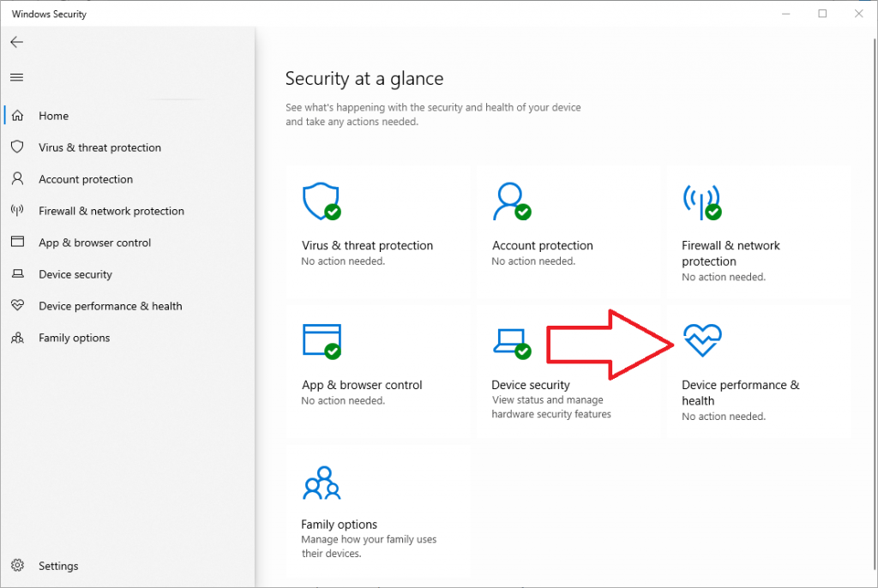Click the Settings gear icon
878x588 pixels.
[x=17, y=565]
